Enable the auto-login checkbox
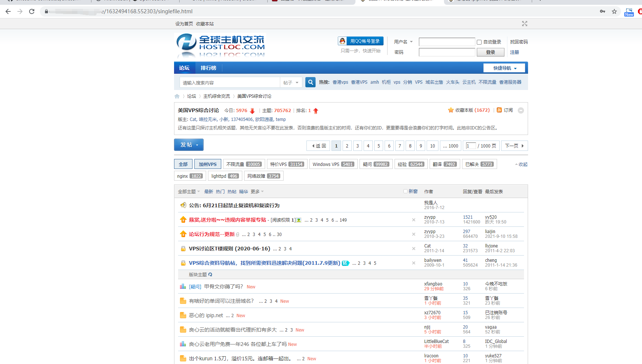 click(x=479, y=42)
